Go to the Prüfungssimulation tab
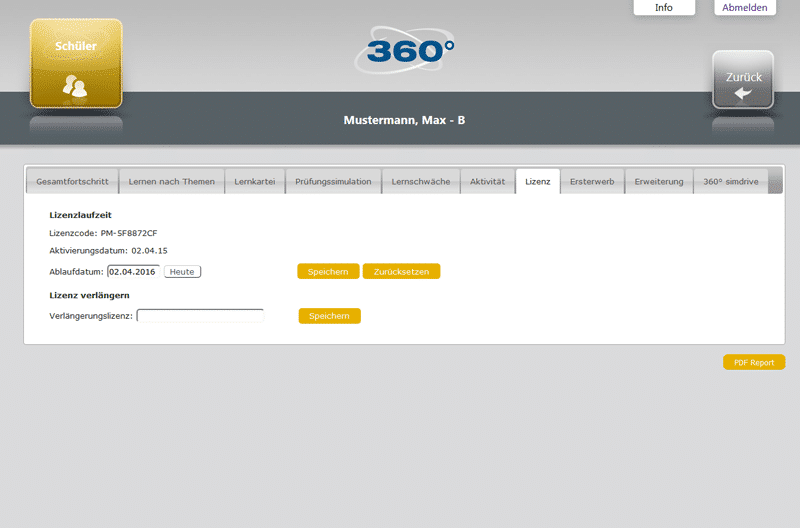The height and width of the screenshot is (528, 800). (x=333, y=181)
